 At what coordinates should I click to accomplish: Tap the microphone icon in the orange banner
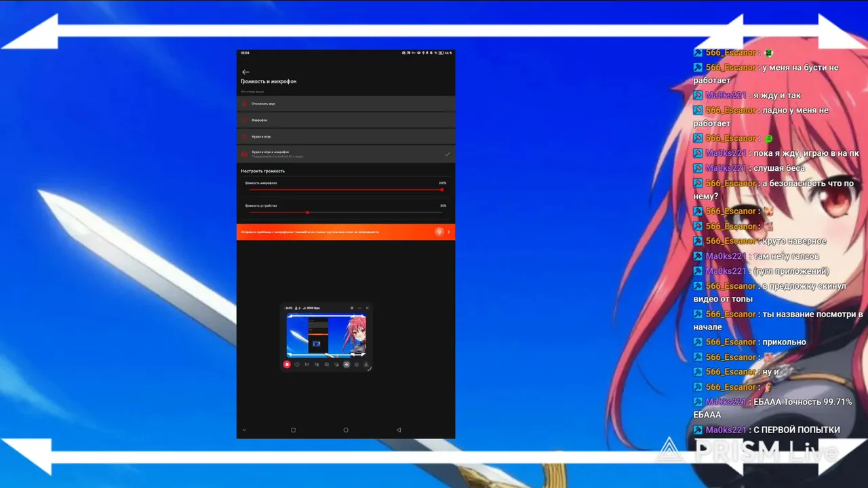(439, 232)
